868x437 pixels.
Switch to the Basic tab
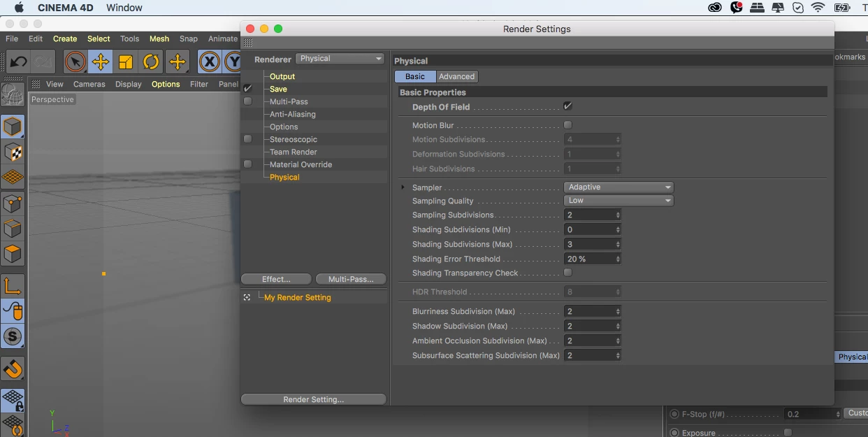(415, 77)
